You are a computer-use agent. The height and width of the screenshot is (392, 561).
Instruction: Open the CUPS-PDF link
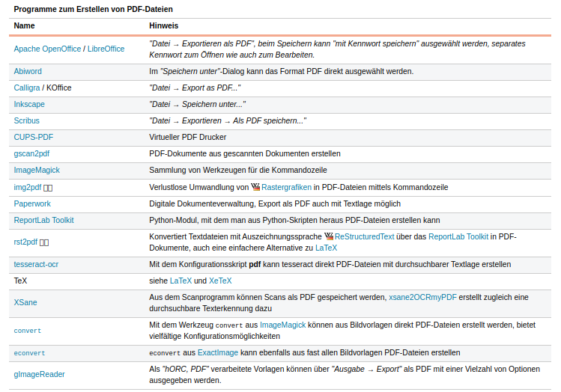(33, 137)
